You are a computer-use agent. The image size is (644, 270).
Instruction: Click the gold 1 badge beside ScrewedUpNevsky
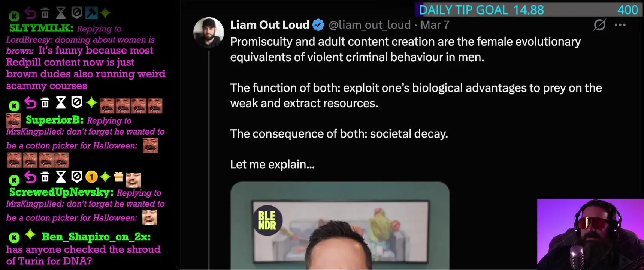(91, 177)
